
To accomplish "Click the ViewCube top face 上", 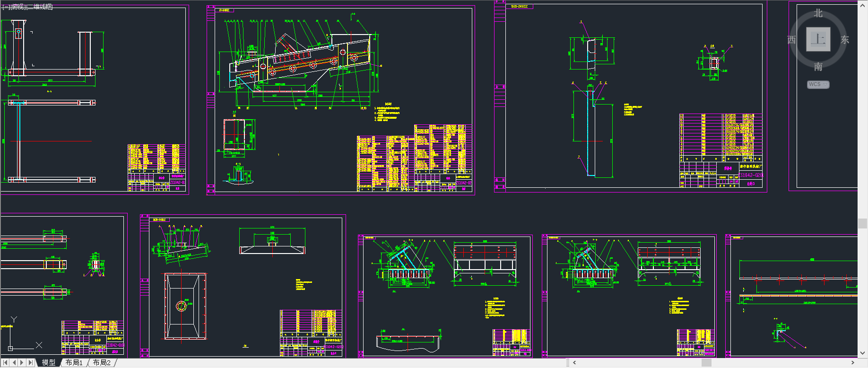I will [x=818, y=39].
